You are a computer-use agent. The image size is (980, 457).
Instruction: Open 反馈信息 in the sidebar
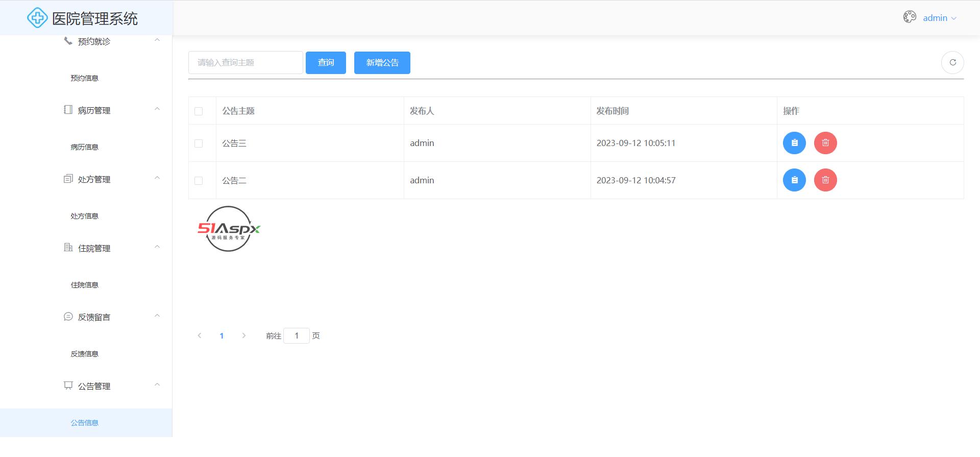click(x=85, y=354)
